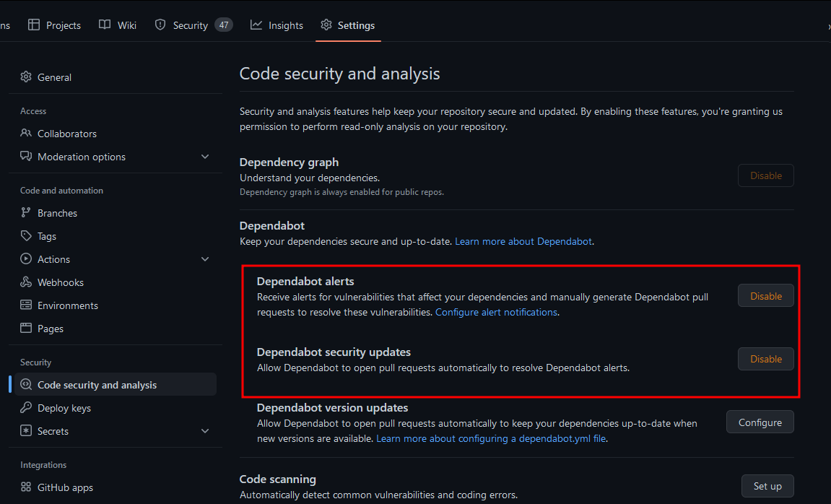Screen dimensions: 831x504
Task: Click the Wiki book icon
Action: [x=105, y=25]
